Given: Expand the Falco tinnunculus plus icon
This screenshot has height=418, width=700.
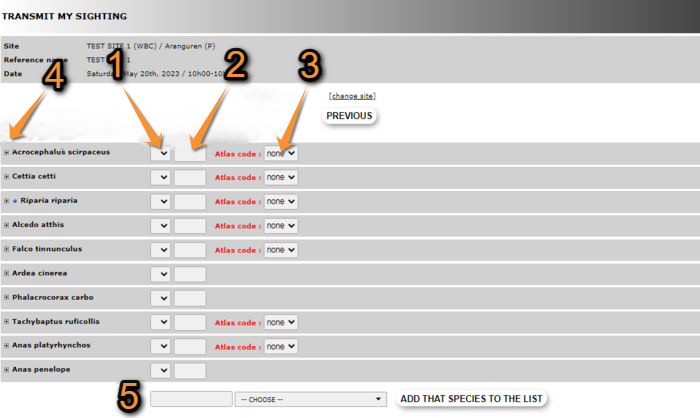Looking at the screenshot, I should (6, 249).
